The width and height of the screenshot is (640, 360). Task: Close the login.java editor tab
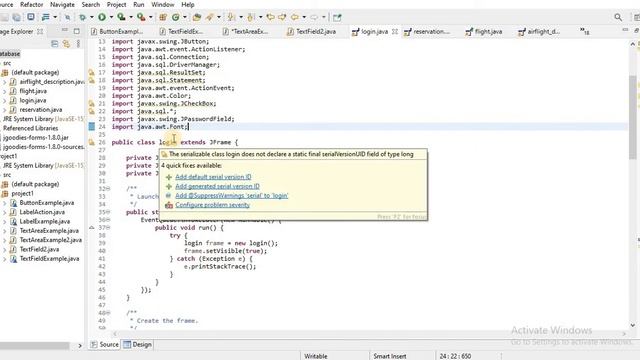pos(395,31)
